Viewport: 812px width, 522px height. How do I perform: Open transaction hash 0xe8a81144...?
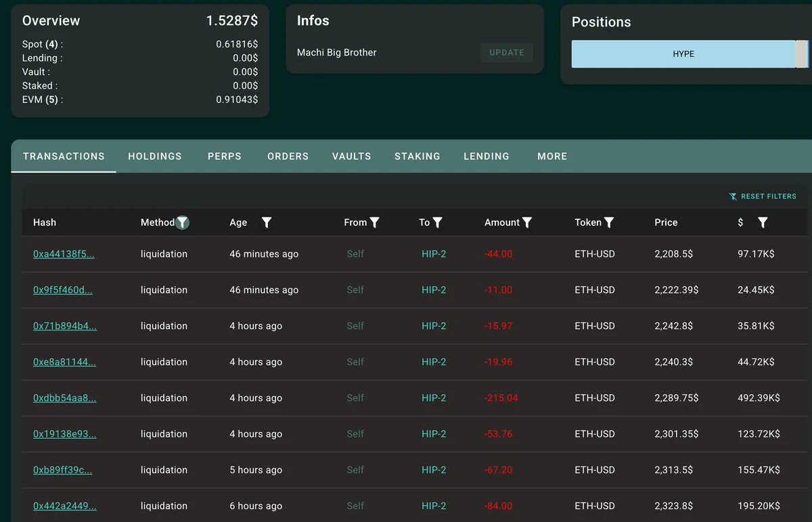[x=64, y=362]
